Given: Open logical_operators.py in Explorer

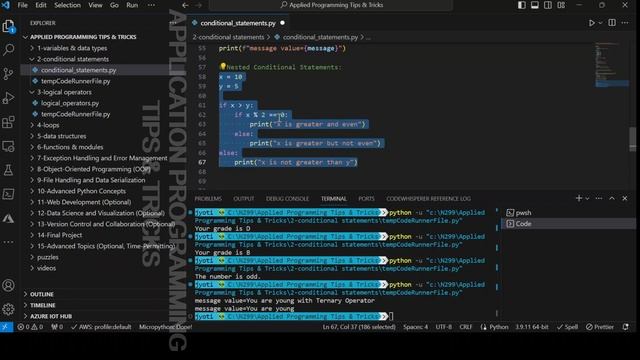Looking at the screenshot, I should tap(70, 103).
